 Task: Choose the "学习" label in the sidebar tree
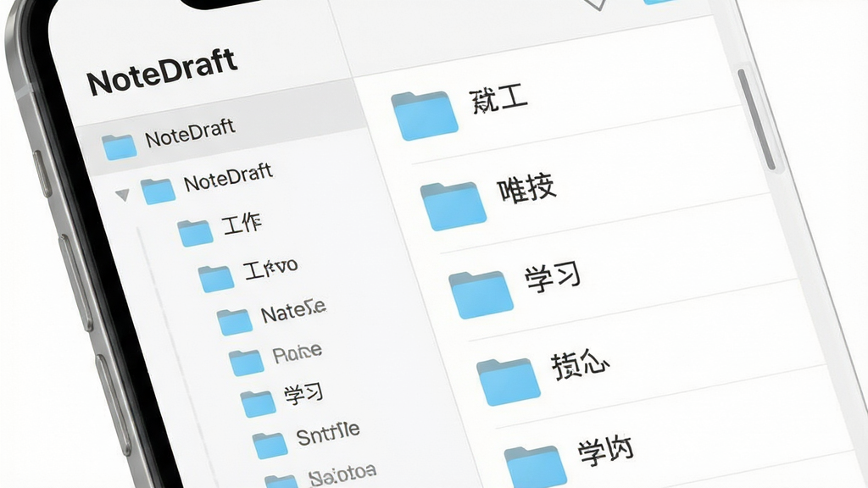pyautogui.click(x=303, y=393)
